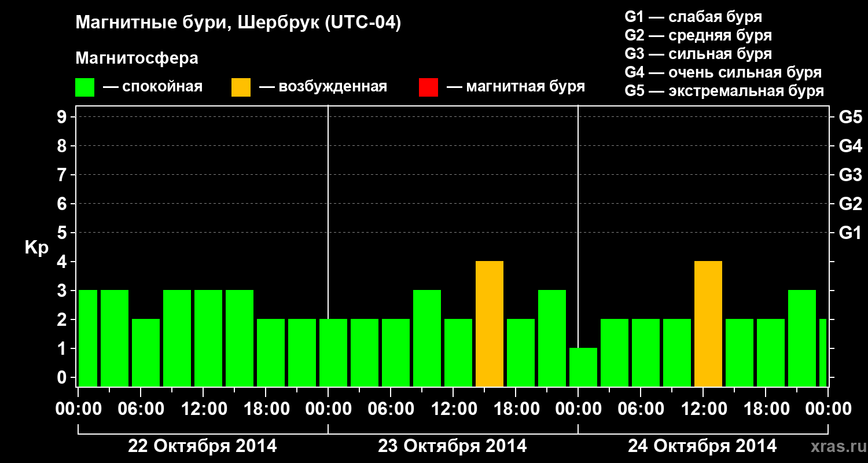Select the orange Kp 4 bar on 24 October
This screenshot has height=463, width=868.
point(708,324)
